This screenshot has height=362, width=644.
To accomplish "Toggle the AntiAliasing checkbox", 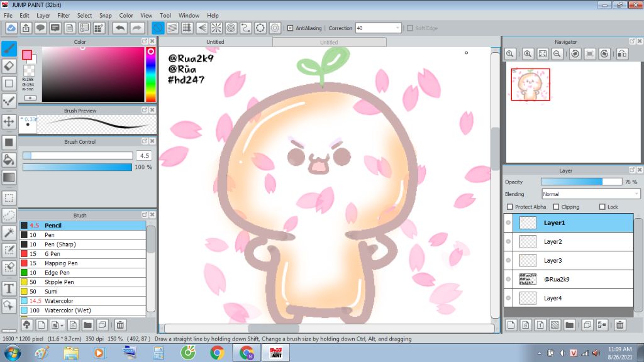I will tap(290, 28).
